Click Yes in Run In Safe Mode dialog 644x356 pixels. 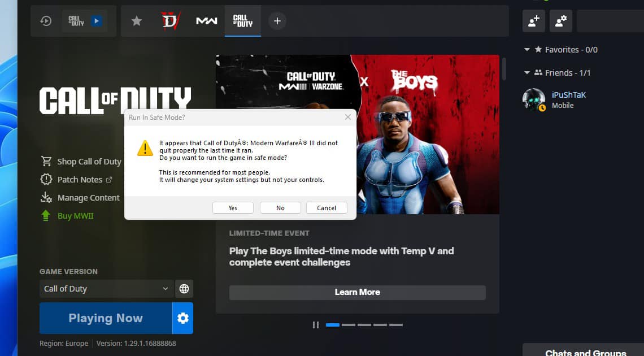point(233,208)
